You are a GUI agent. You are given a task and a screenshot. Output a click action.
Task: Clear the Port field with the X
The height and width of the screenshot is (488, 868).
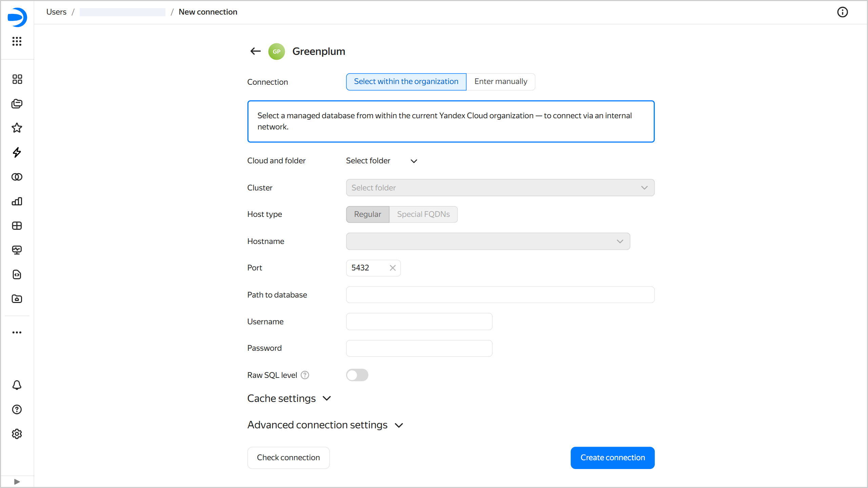tap(393, 268)
